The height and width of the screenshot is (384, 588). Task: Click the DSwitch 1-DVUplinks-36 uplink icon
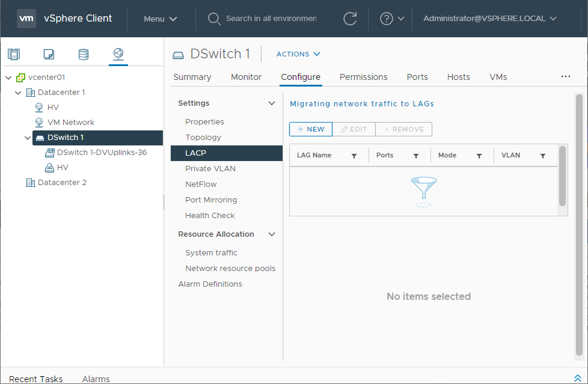pyautogui.click(x=49, y=153)
